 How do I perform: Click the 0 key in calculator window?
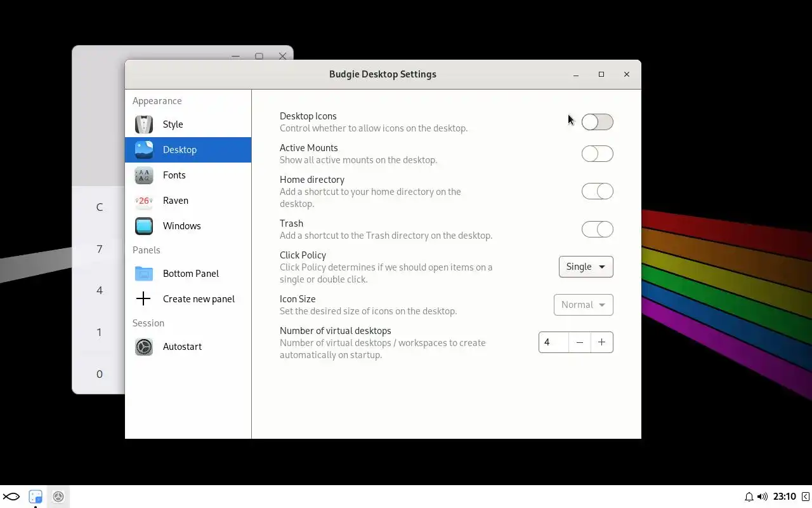(x=100, y=374)
